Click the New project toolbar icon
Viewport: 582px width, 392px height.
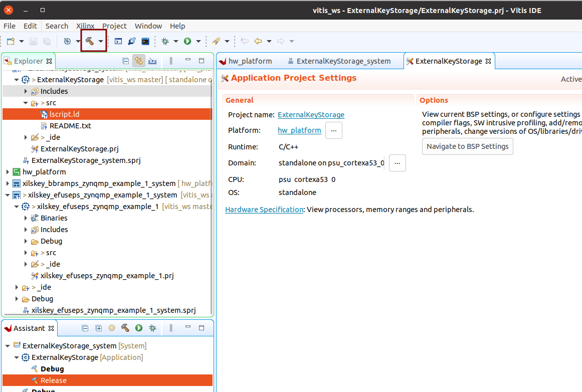pyautogui.click(x=11, y=41)
